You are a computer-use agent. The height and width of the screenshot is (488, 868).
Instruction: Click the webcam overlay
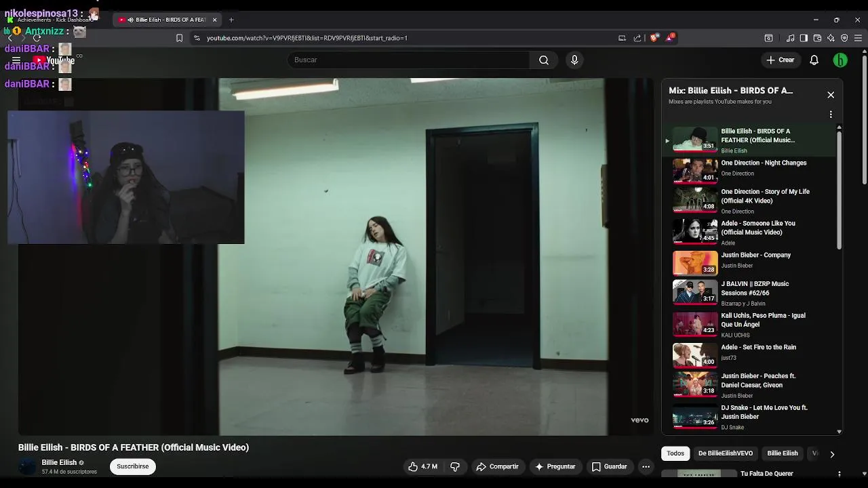pos(125,177)
